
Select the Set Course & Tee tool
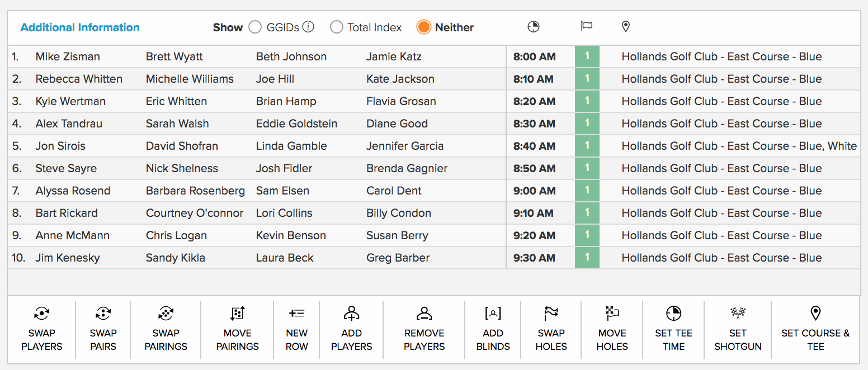click(x=815, y=329)
